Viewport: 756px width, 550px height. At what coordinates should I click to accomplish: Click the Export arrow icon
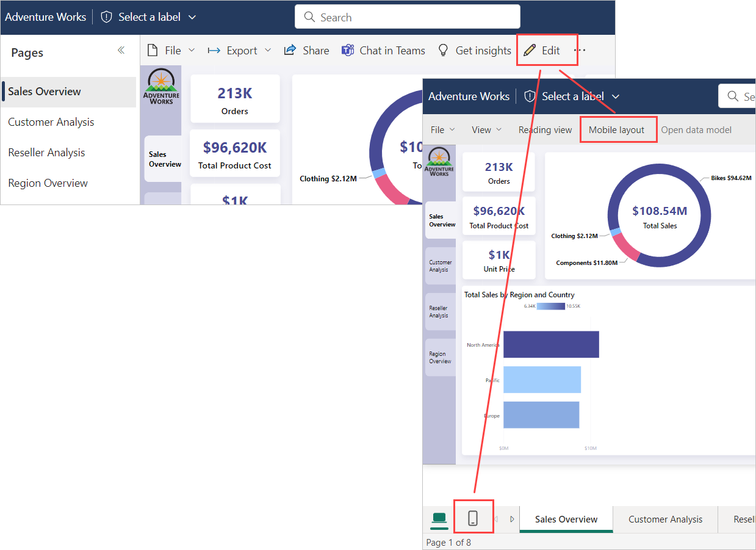point(214,50)
